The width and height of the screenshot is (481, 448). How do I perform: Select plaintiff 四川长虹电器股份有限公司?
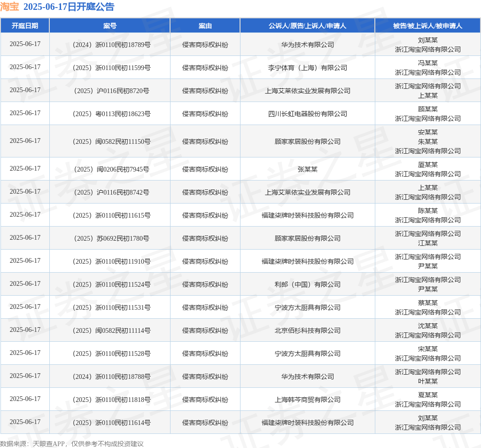(x=307, y=114)
